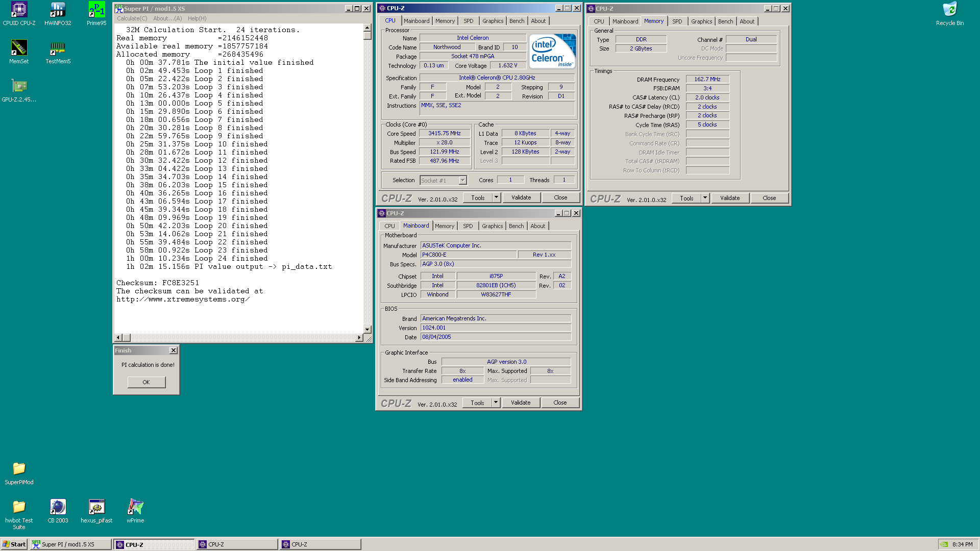Click Validate in CPU window
Image resolution: width=980 pixels, height=551 pixels.
[x=521, y=197]
